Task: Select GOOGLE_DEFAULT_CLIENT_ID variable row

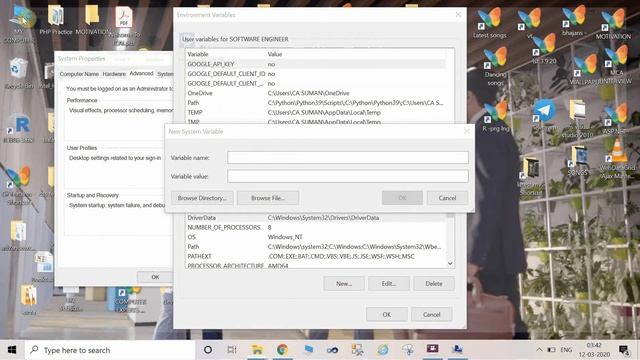Action: point(316,74)
